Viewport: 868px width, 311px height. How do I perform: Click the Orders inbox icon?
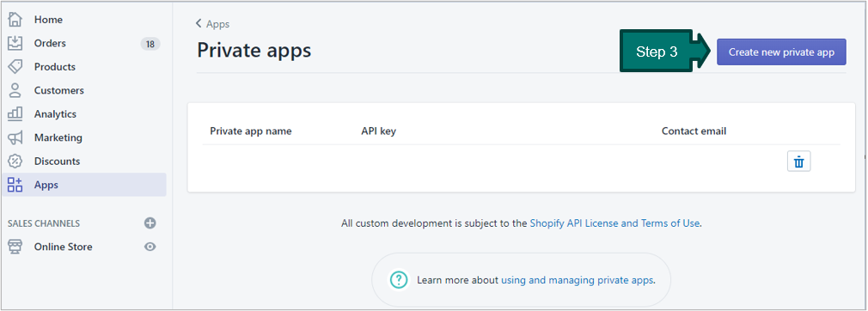tap(15, 43)
